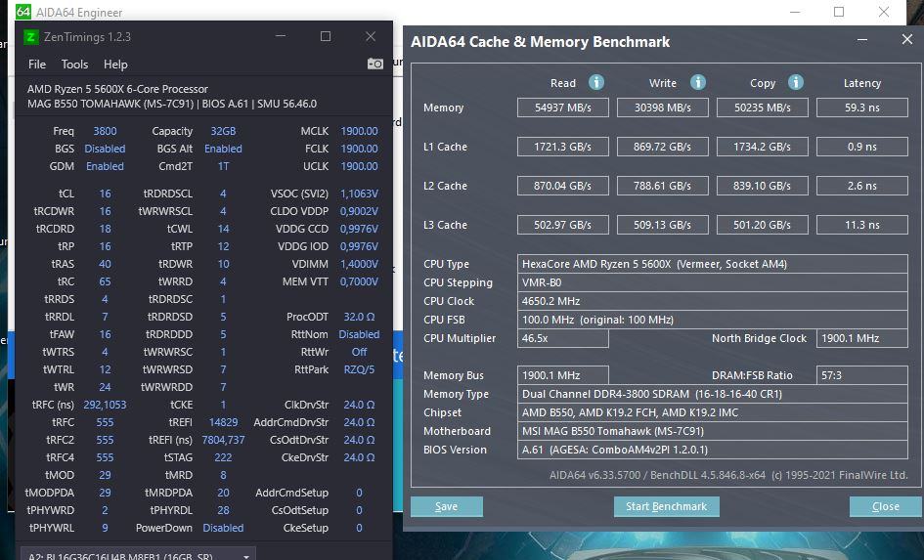This screenshot has width=924, height=560.
Task: Click CPU Stepping field VMR-B0
Action: pos(713,282)
